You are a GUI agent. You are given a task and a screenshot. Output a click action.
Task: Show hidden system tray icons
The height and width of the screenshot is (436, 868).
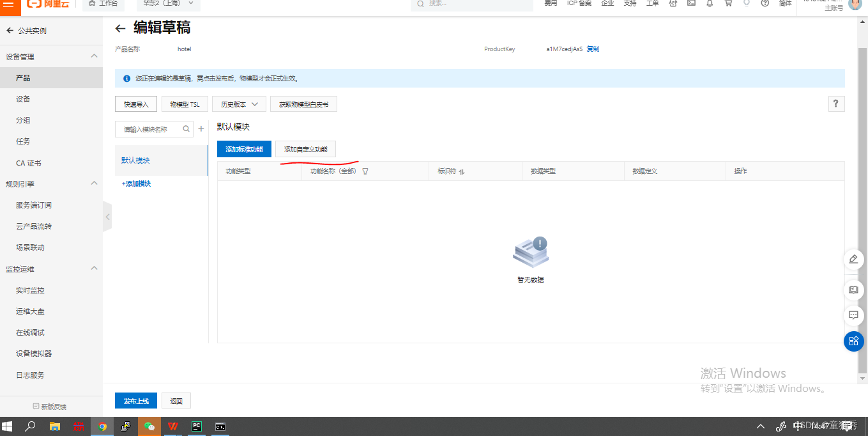pyautogui.click(x=761, y=426)
